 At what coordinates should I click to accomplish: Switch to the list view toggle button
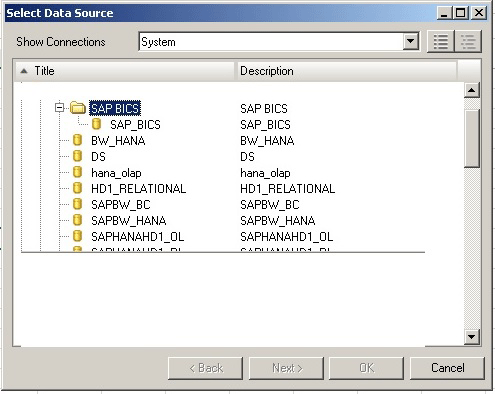(440, 42)
